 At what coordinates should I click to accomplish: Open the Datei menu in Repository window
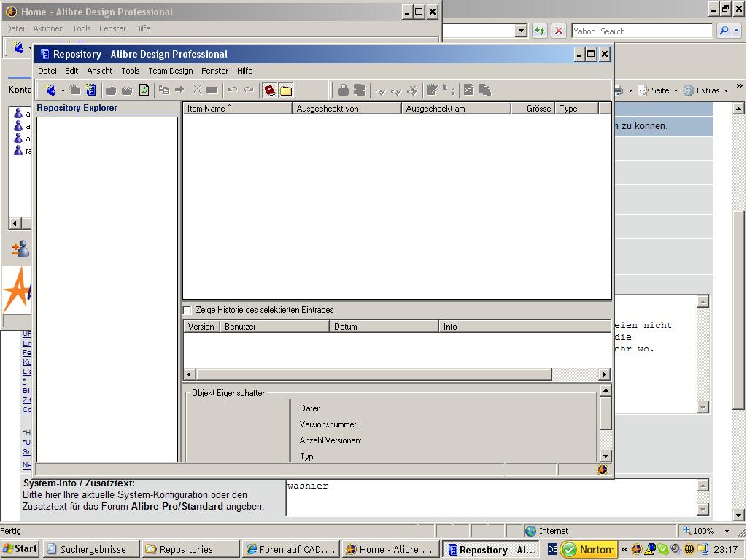47,71
